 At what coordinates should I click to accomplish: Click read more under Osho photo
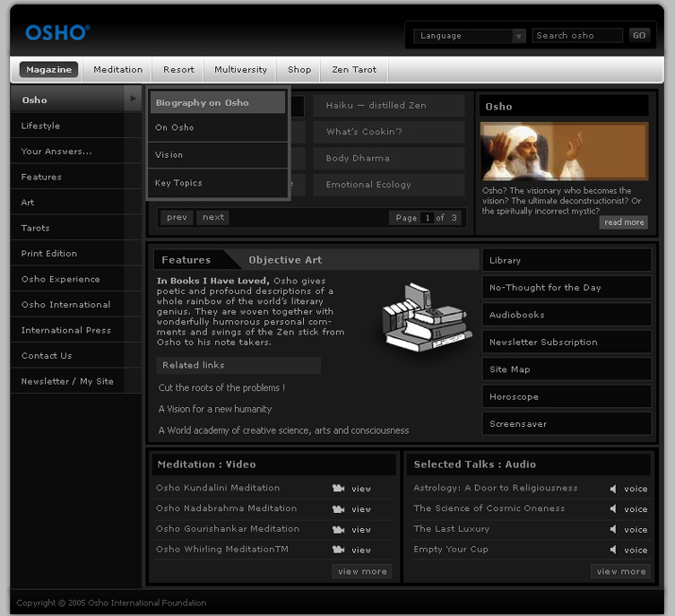click(624, 222)
